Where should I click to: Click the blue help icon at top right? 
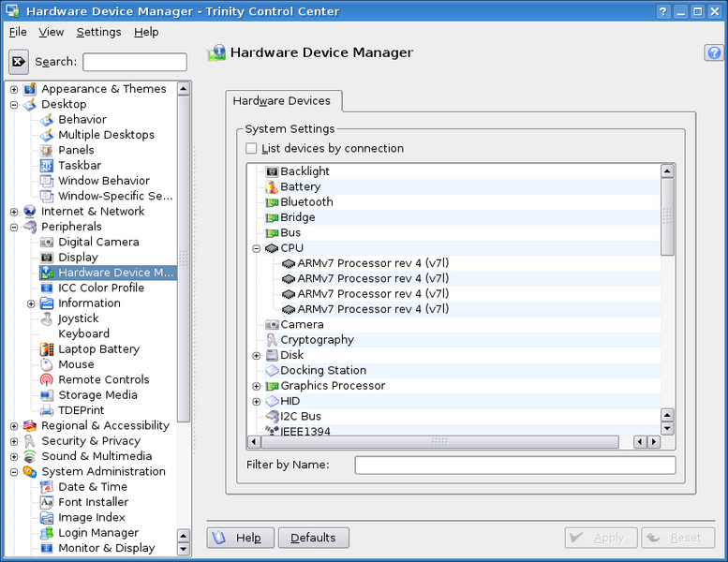tap(714, 52)
